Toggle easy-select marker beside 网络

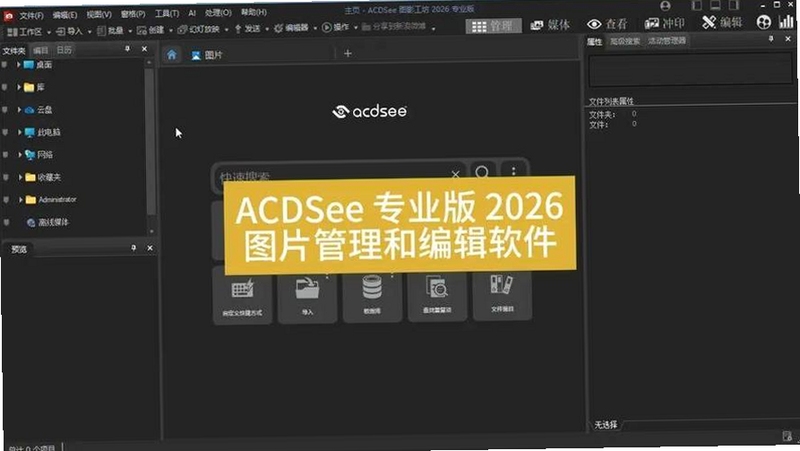tap(6, 155)
